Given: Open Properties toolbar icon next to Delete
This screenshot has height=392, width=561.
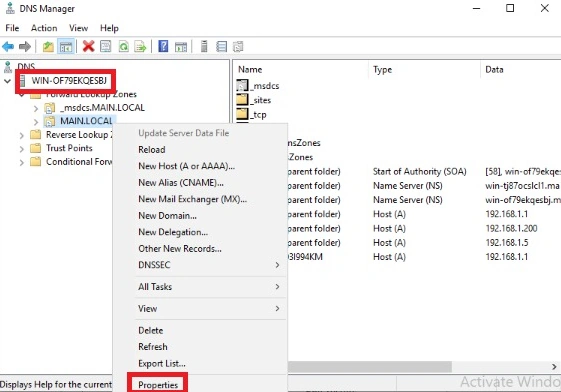Looking at the screenshot, I should coord(106,46).
